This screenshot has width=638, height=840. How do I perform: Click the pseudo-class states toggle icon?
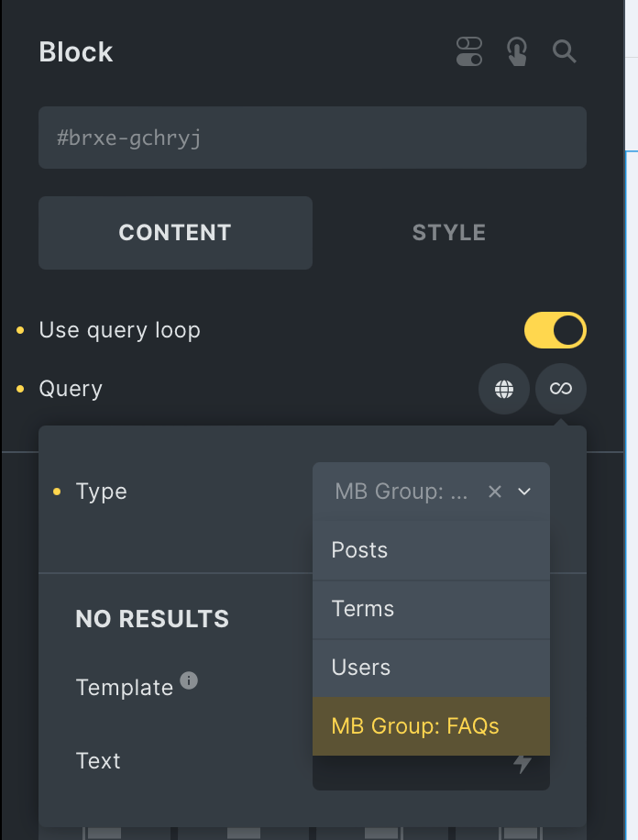pos(469,52)
